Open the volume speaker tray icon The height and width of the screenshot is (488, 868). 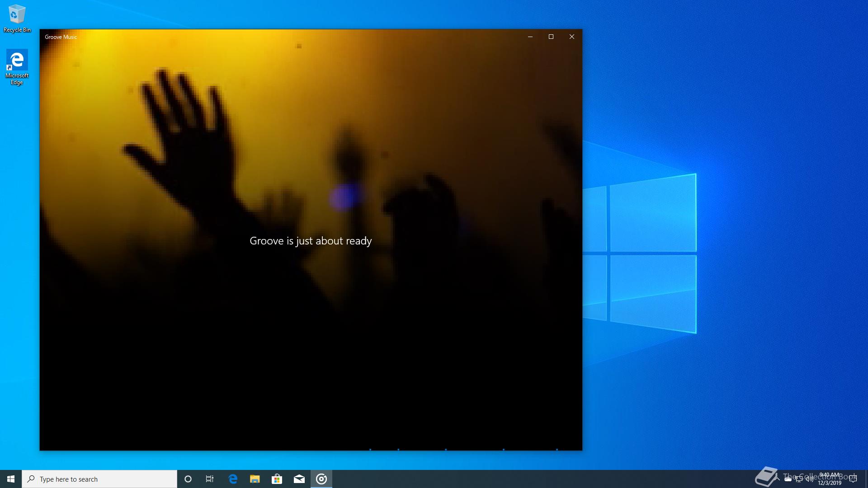[x=810, y=479]
